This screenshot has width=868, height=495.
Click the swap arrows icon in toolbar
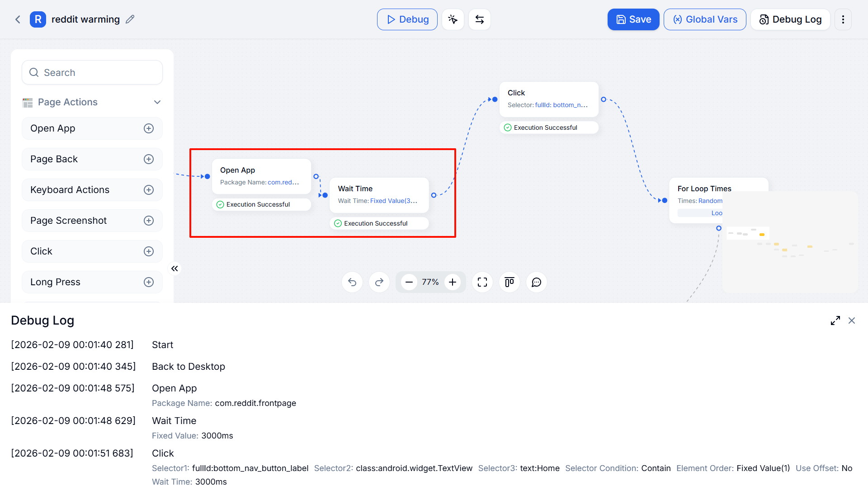pos(480,19)
